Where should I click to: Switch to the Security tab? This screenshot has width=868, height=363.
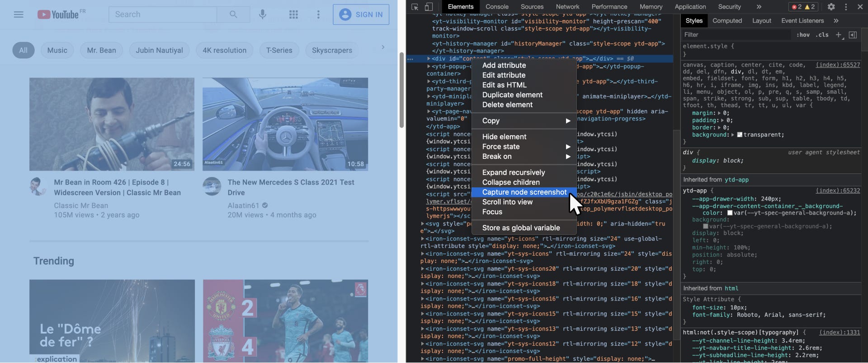click(729, 7)
